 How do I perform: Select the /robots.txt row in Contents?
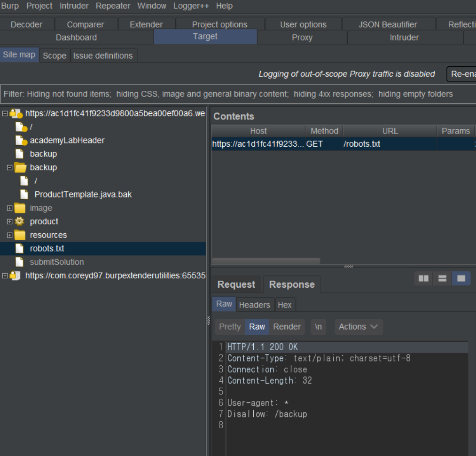pos(329,144)
